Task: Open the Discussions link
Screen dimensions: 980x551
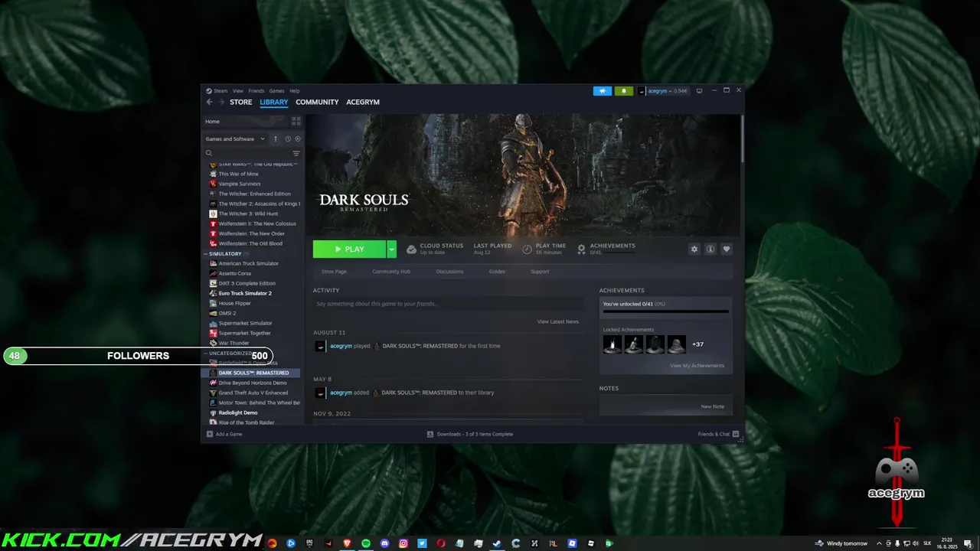Action: click(x=449, y=272)
